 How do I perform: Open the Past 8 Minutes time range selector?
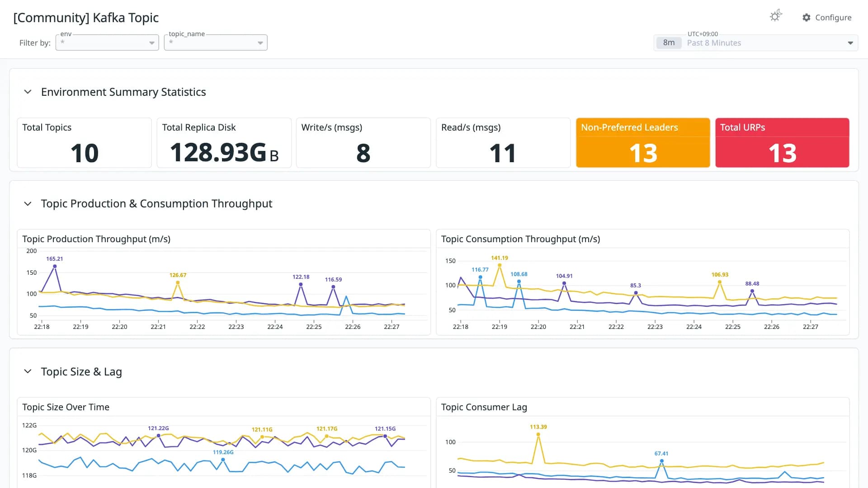coord(756,43)
